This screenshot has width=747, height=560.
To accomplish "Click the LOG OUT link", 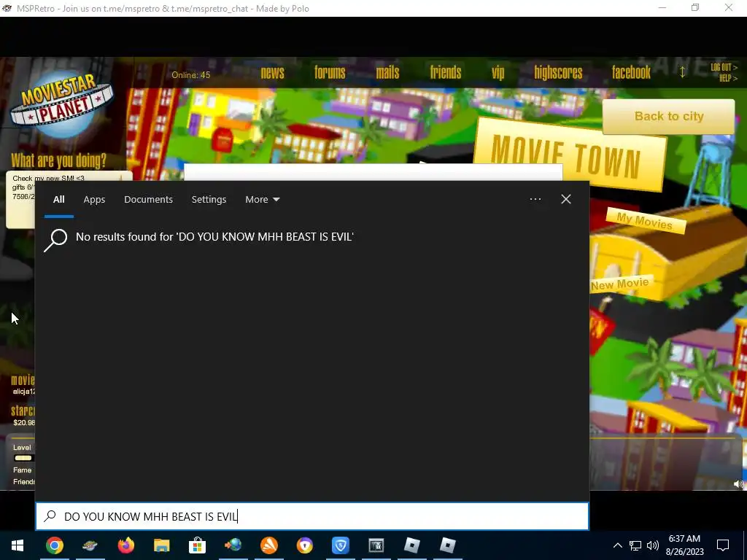I will (x=724, y=67).
